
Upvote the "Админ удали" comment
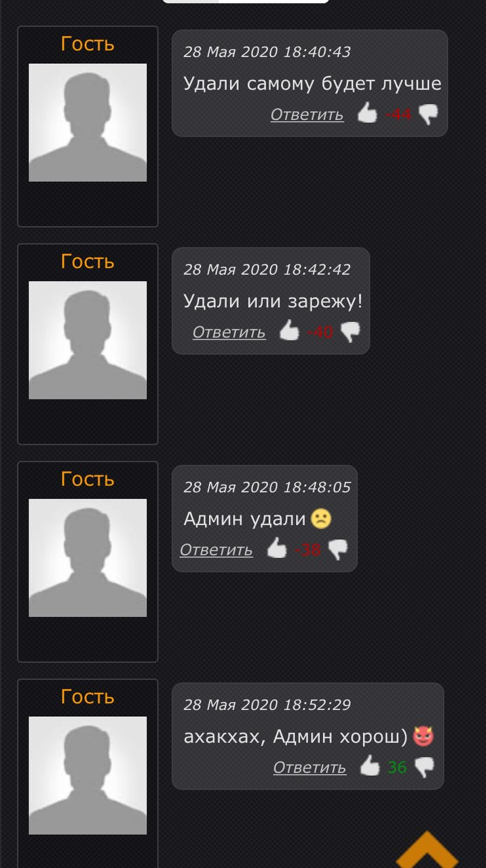[x=277, y=548]
